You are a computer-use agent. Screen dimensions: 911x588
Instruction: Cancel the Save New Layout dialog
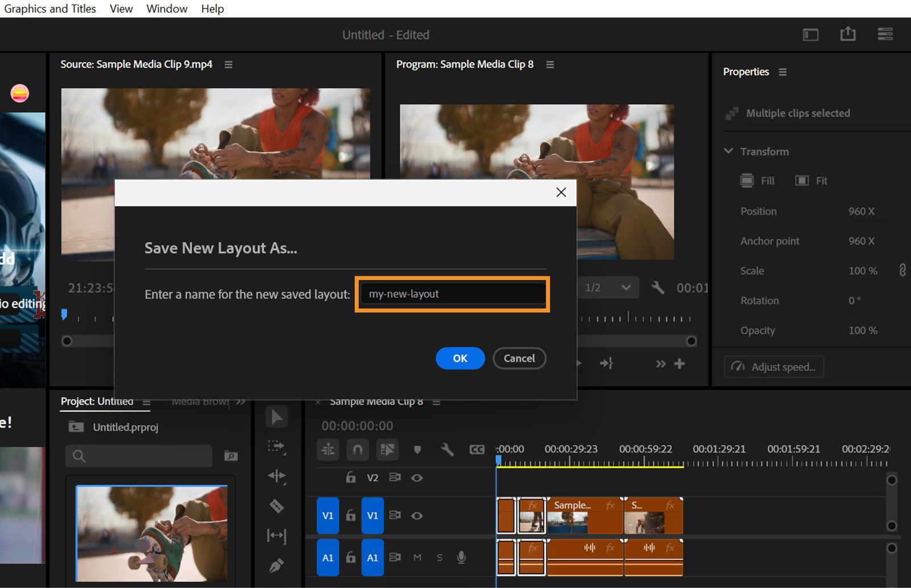click(519, 358)
